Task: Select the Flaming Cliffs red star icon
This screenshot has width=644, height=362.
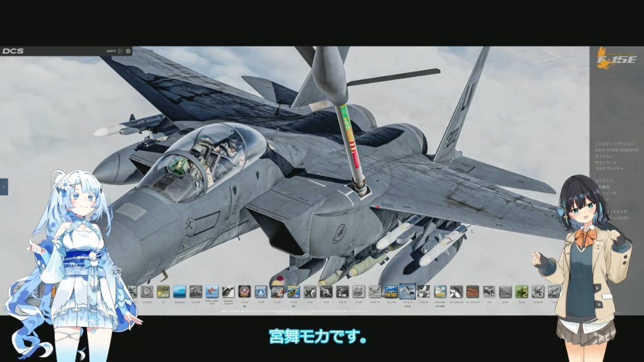Action: [212, 292]
